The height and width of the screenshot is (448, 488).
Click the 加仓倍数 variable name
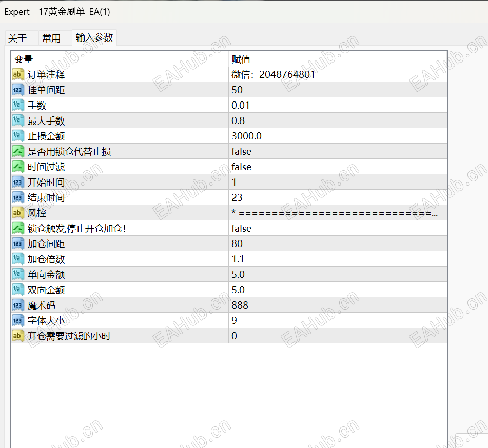coord(46,259)
